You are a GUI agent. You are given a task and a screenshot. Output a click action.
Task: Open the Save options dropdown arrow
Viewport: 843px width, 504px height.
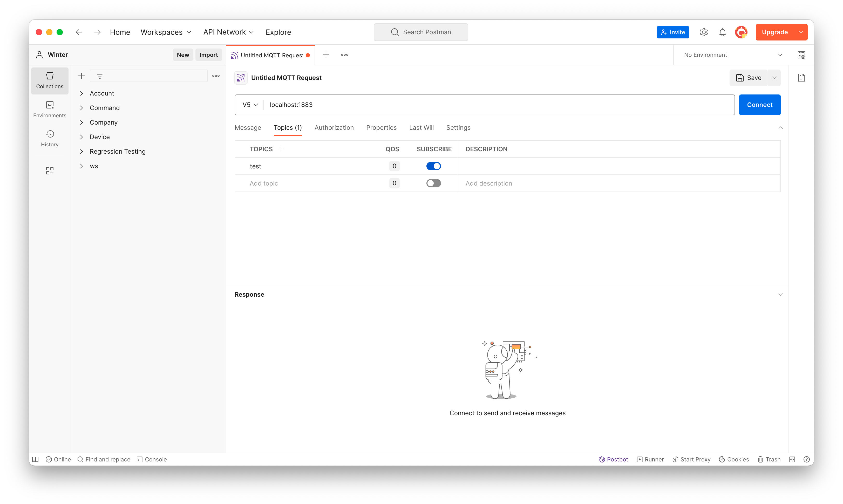tap(774, 78)
